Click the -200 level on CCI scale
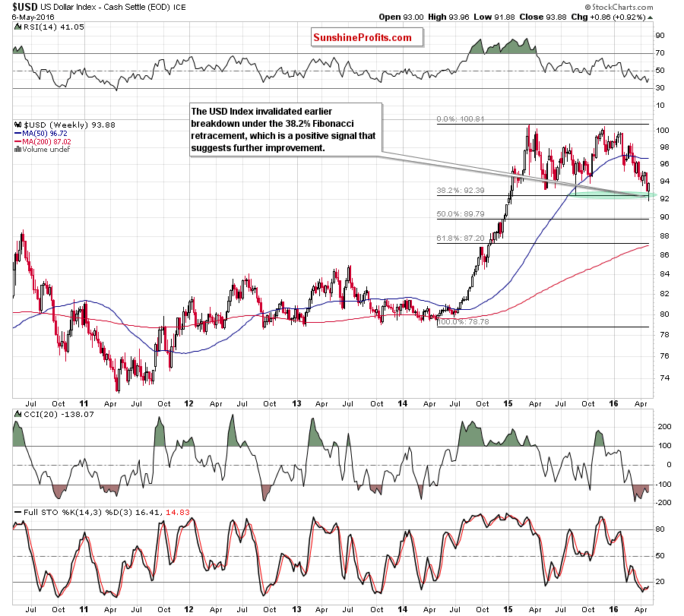 click(x=663, y=503)
